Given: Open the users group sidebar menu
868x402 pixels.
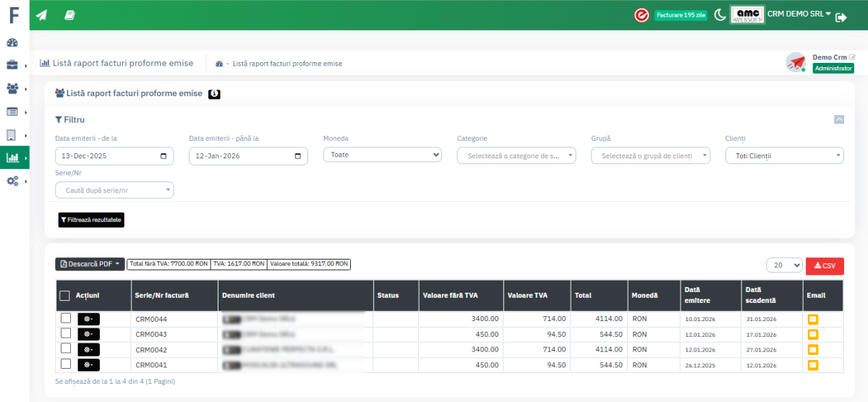Looking at the screenshot, I should pyautogui.click(x=12, y=88).
